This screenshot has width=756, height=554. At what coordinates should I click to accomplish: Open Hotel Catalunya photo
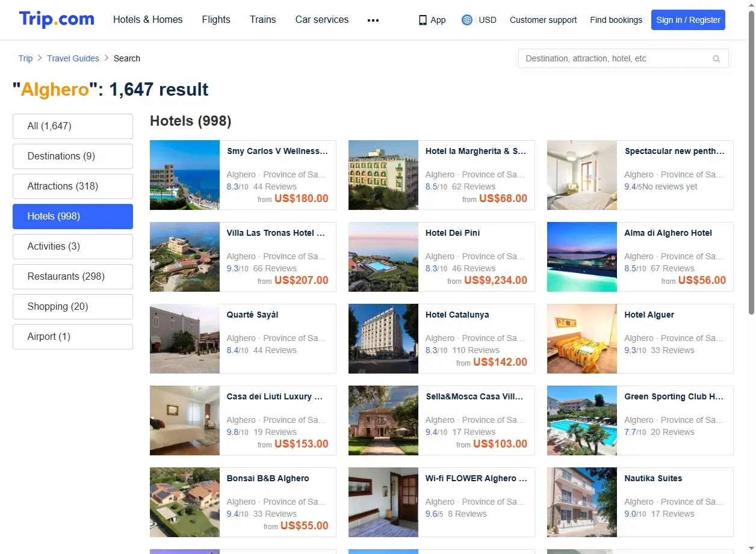point(383,339)
